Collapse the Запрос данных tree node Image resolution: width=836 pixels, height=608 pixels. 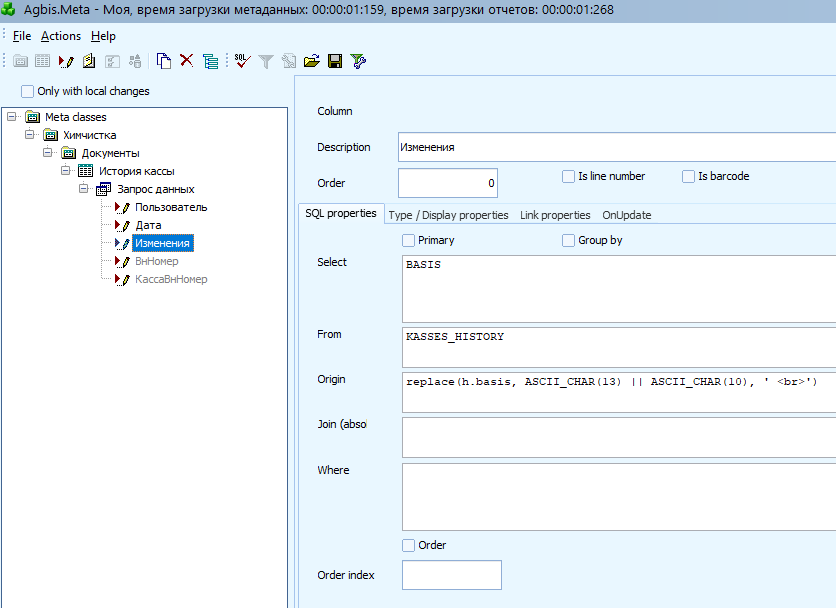[x=84, y=188]
